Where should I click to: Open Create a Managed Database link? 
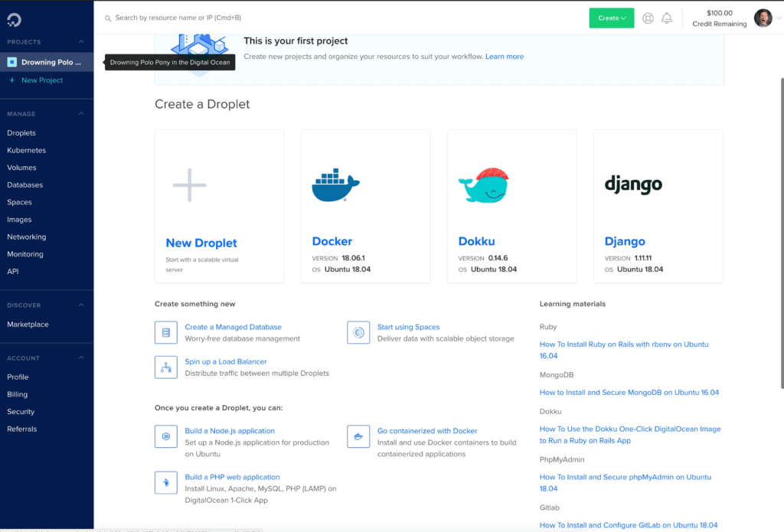(x=233, y=327)
